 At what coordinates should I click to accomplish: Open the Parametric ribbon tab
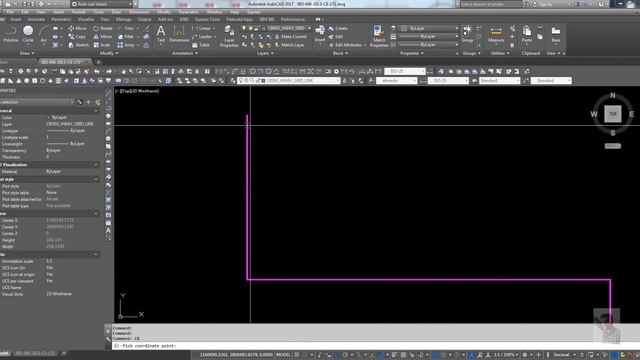click(61, 19)
